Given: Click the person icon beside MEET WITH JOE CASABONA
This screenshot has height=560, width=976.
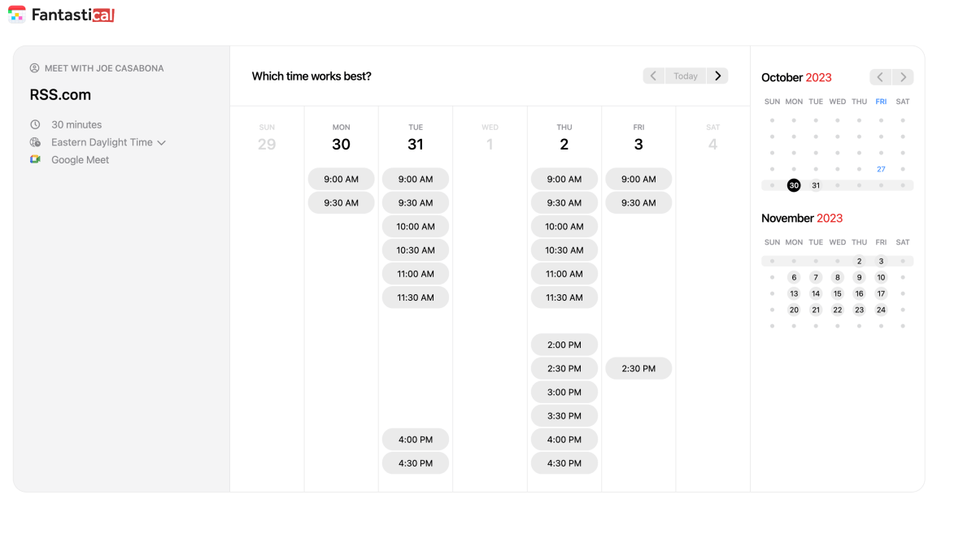Looking at the screenshot, I should point(33,68).
